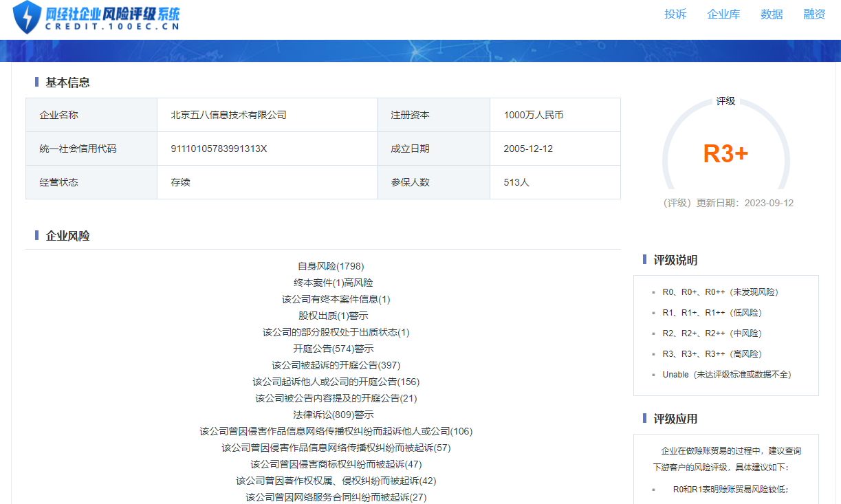Screen dimensions: 841x504
Task: Open the 投诉 navigation menu item
Action: coord(675,14)
